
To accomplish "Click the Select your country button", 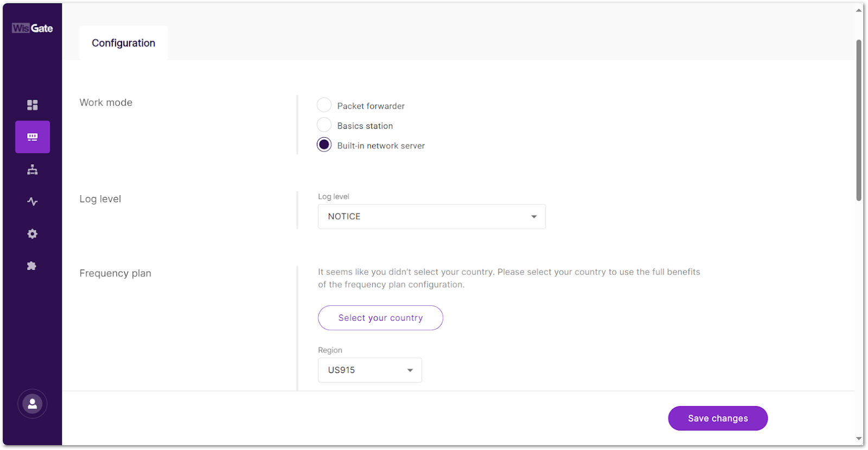I will click(x=380, y=318).
